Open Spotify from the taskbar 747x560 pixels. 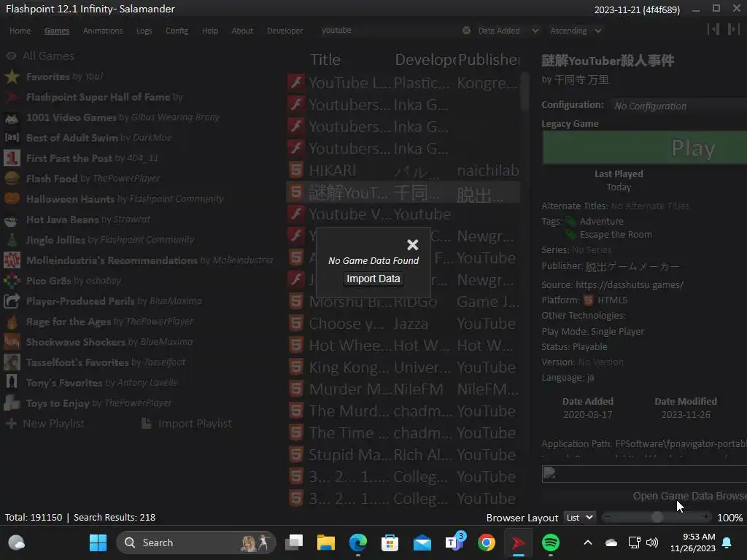[x=551, y=542]
